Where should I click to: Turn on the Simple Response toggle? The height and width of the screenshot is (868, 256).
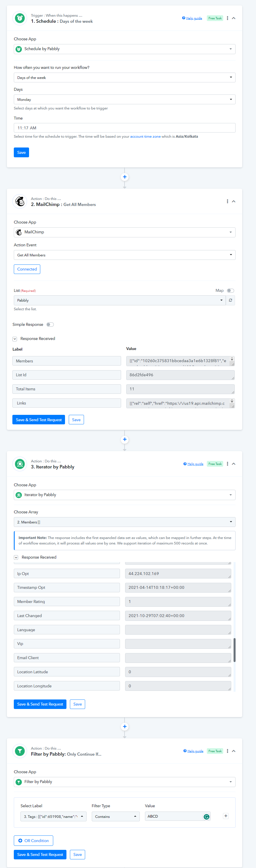50,324
